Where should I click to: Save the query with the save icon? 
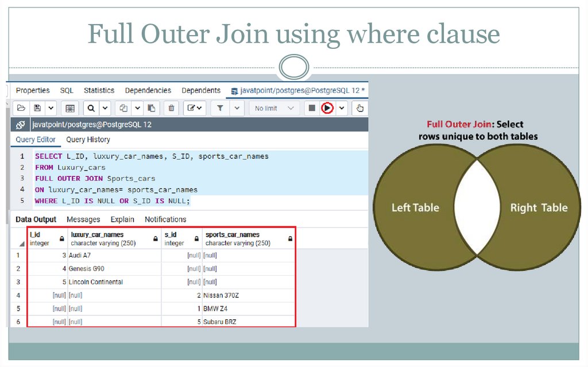tap(37, 108)
